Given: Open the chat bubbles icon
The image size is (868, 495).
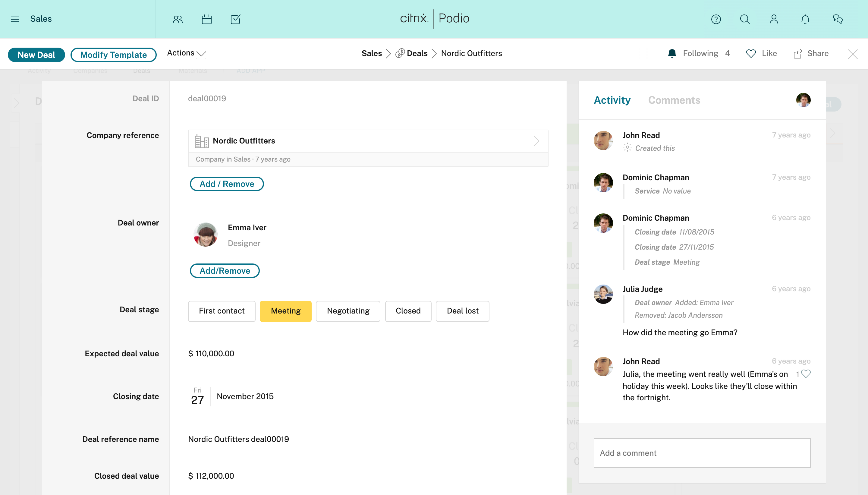Looking at the screenshot, I should coord(838,19).
